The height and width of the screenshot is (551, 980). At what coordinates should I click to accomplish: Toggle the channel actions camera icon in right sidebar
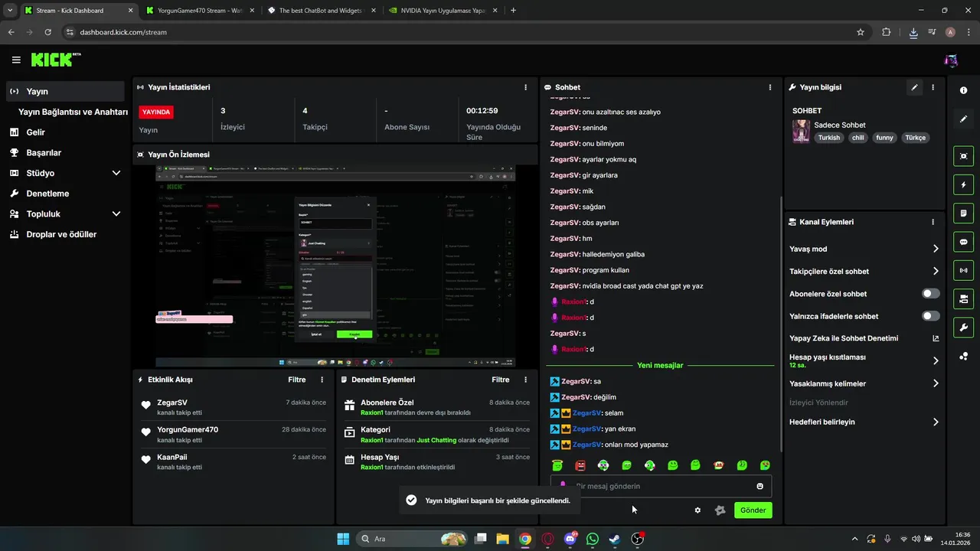963,298
